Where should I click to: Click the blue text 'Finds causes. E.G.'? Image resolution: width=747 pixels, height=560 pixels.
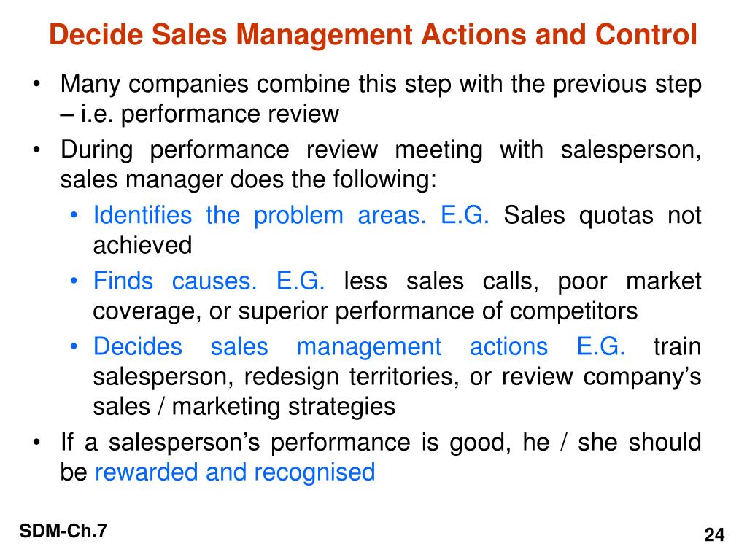[x=209, y=281]
